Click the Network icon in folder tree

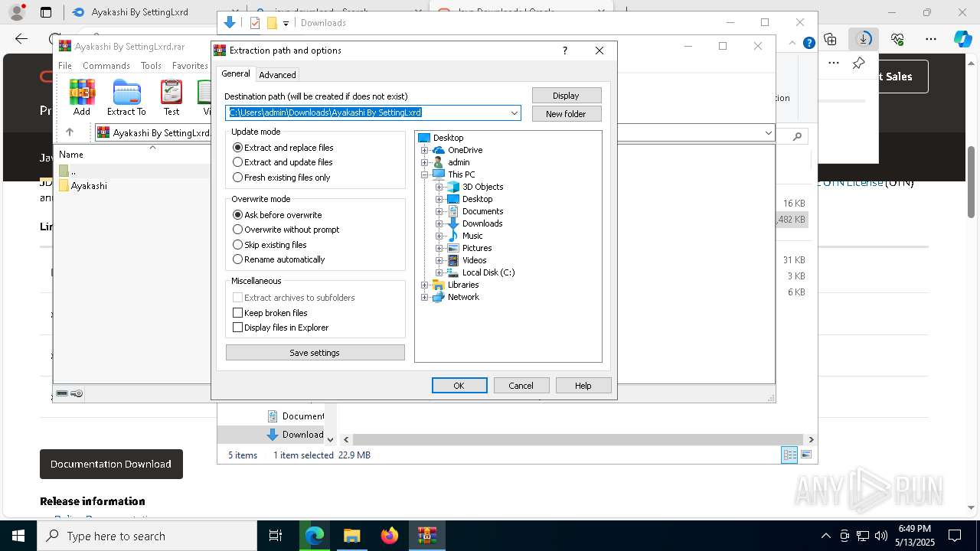pos(439,297)
